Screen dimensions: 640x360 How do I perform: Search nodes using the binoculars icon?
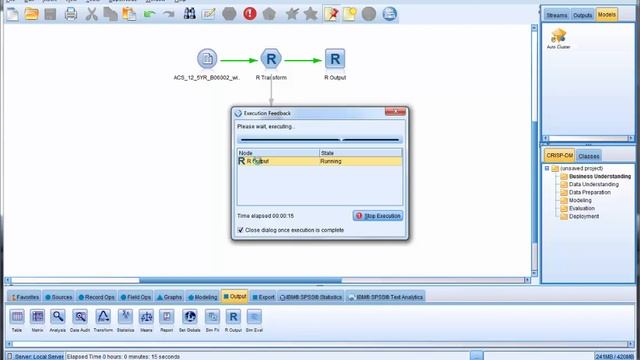click(189, 14)
